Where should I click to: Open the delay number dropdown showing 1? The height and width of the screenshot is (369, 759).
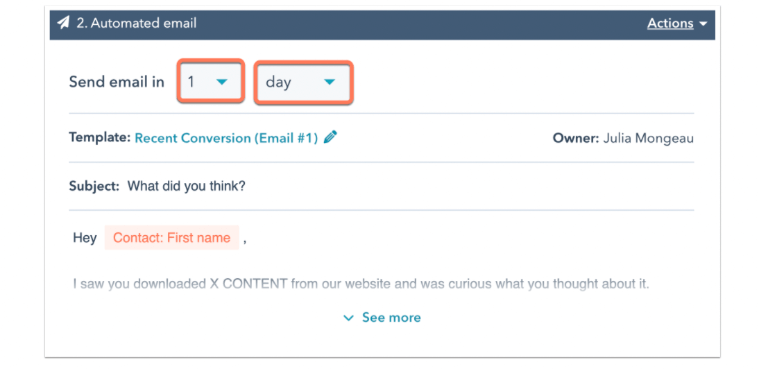pos(210,81)
